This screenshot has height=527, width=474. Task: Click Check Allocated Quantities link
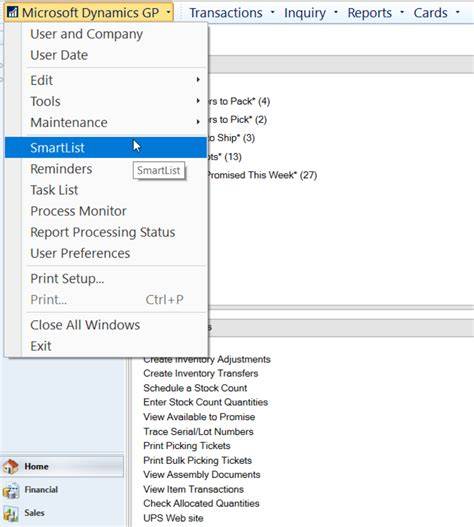coord(201,503)
